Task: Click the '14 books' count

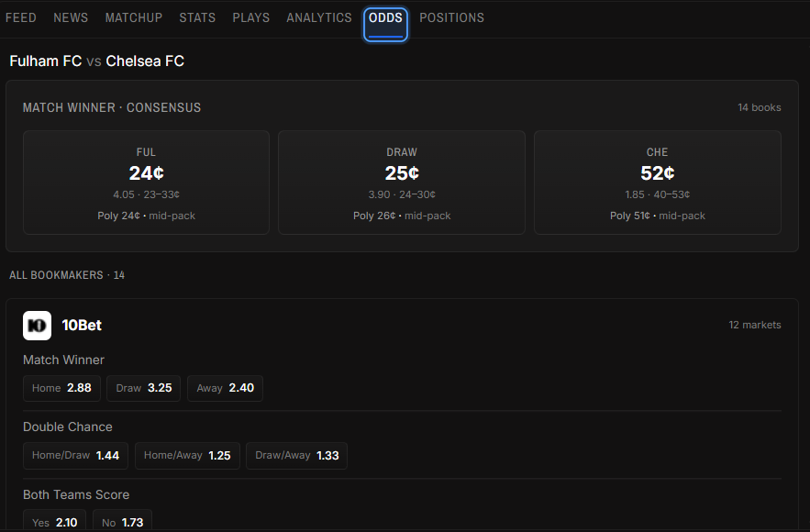Action: tap(759, 107)
